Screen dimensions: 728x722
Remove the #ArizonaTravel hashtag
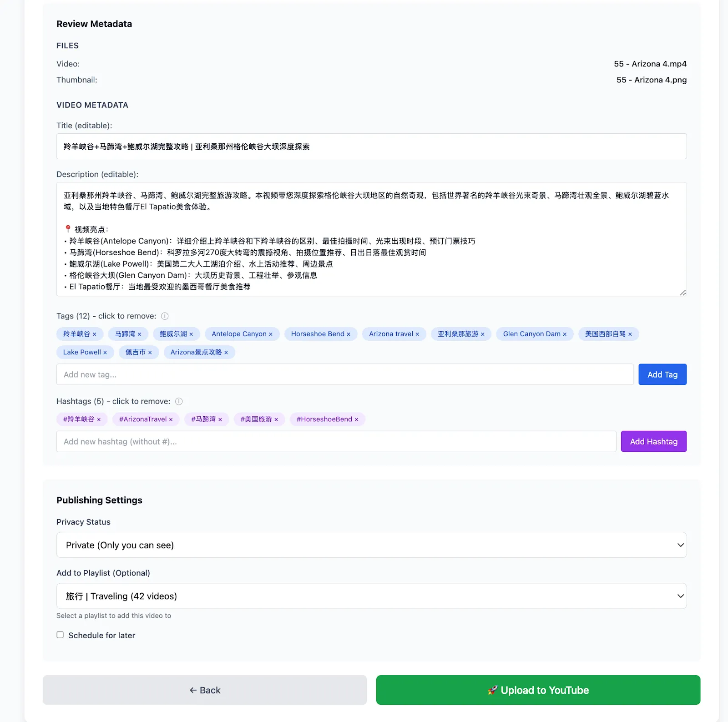(x=146, y=419)
